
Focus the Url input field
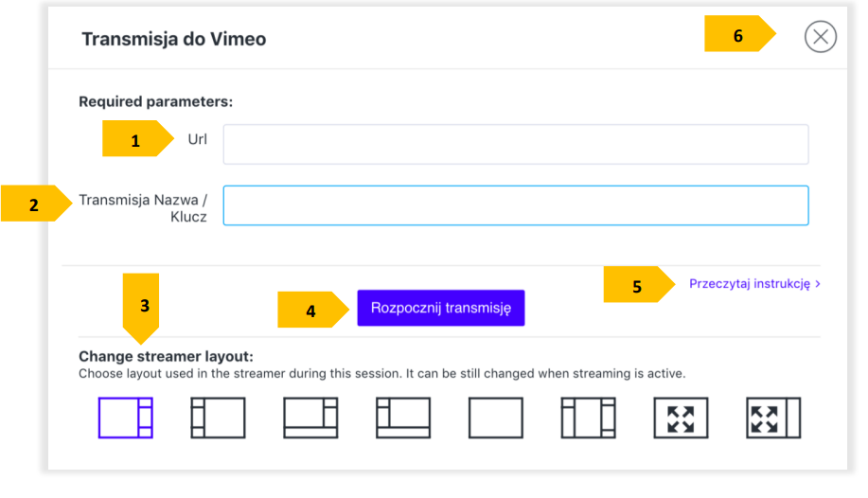[515, 145]
